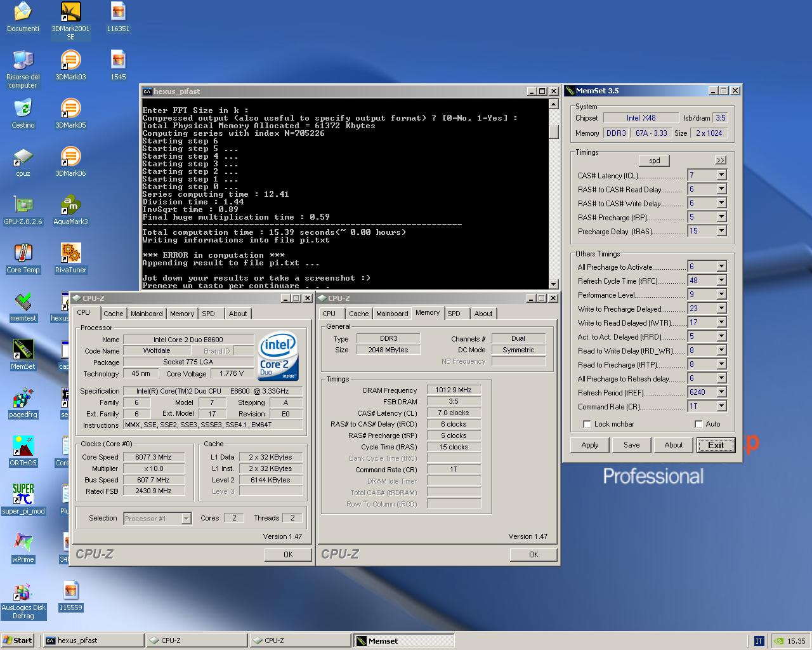The height and width of the screenshot is (650, 812).
Task: Launch 3DMark06 desktop shortcut
Action: pos(70,162)
